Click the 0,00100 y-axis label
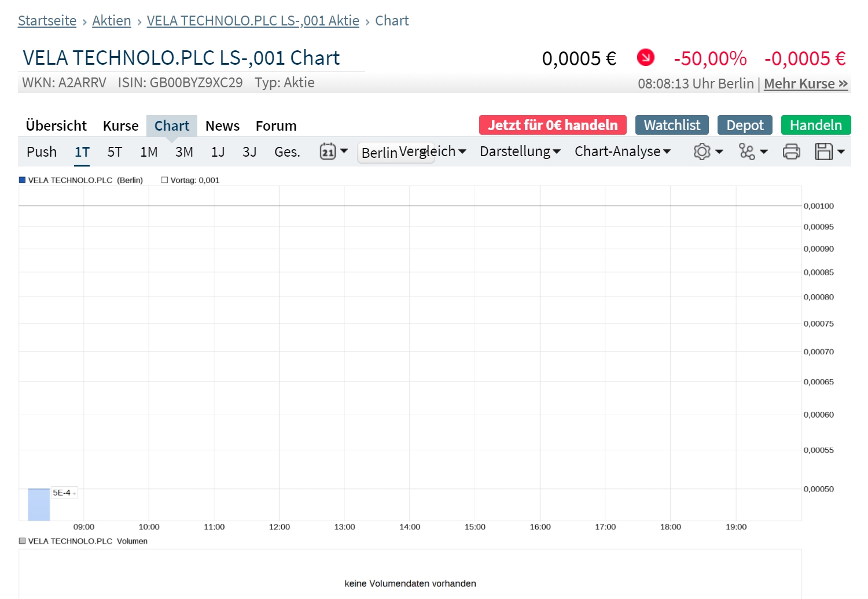Screen dimensions: 868x599 coord(819,206)
